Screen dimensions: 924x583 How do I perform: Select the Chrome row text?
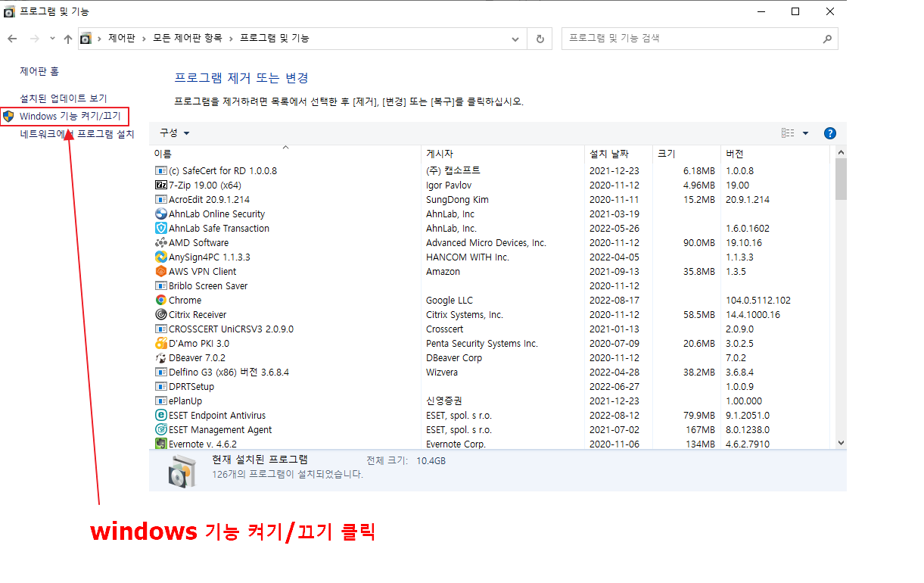[x=185, y=300]
